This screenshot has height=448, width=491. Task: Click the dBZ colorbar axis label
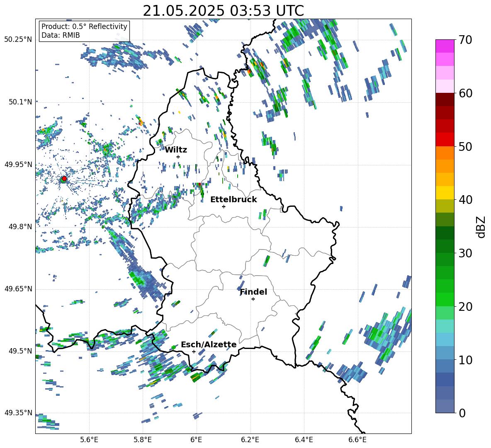tap(481, 227)
